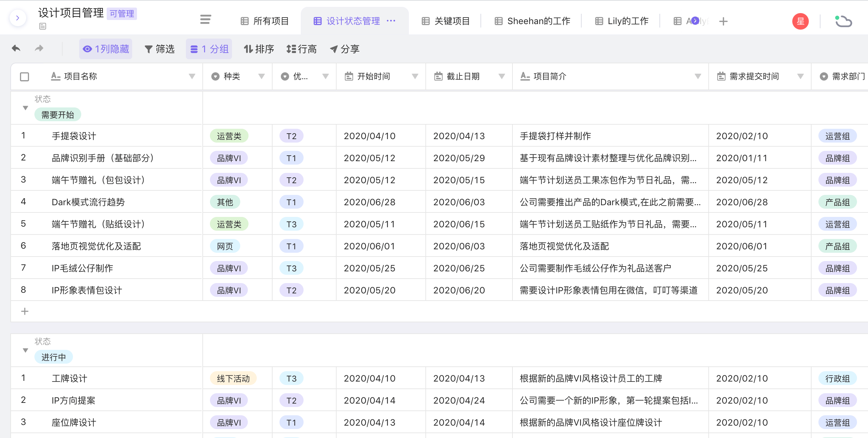This screenshot has width=868, height=438.
Task: Open the 开始时间 column dropdown arrow
Action: [415, 76]
